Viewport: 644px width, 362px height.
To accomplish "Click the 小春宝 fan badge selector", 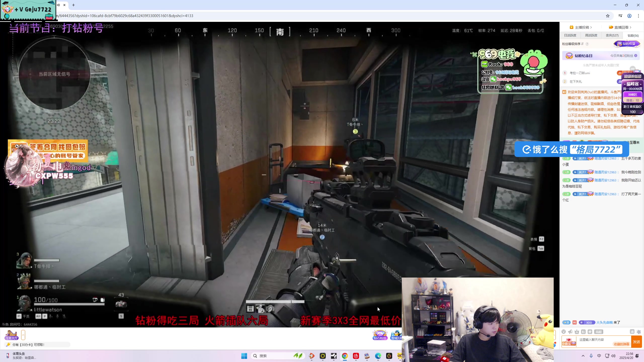I will click(569, 342).
